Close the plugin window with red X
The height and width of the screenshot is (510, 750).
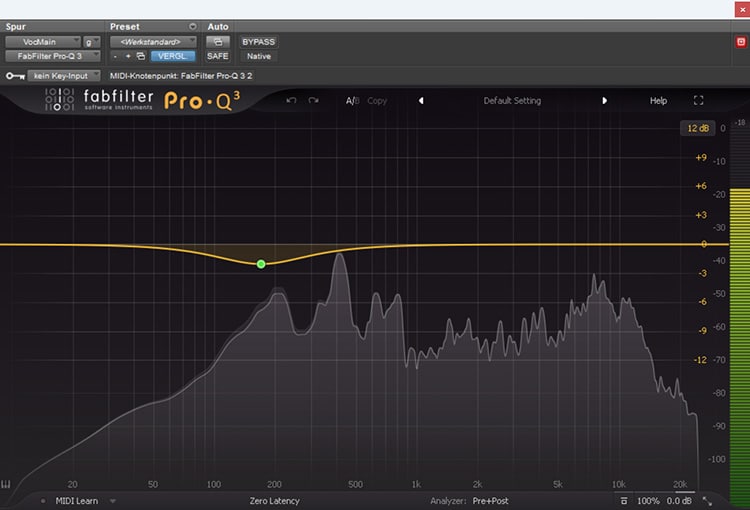[742, 10]
